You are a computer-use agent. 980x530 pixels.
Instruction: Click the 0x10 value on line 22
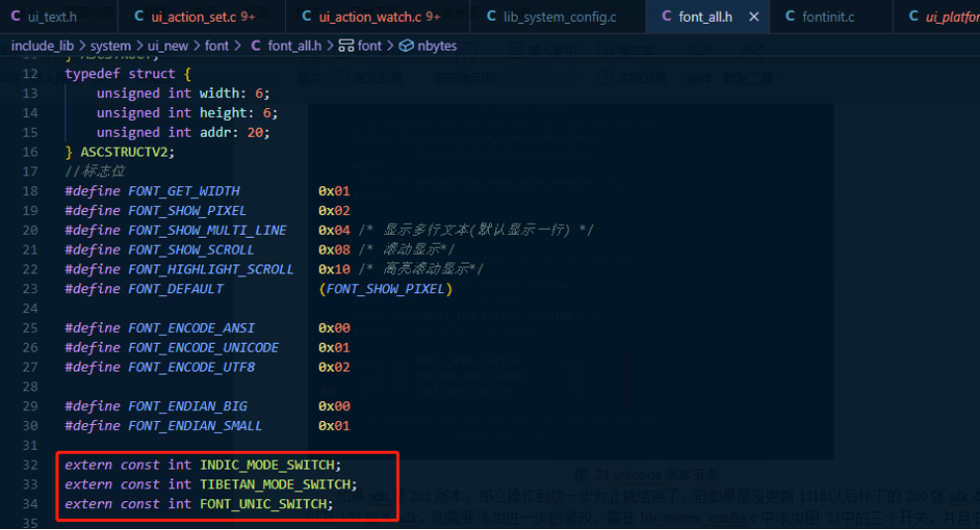(335, 269)
